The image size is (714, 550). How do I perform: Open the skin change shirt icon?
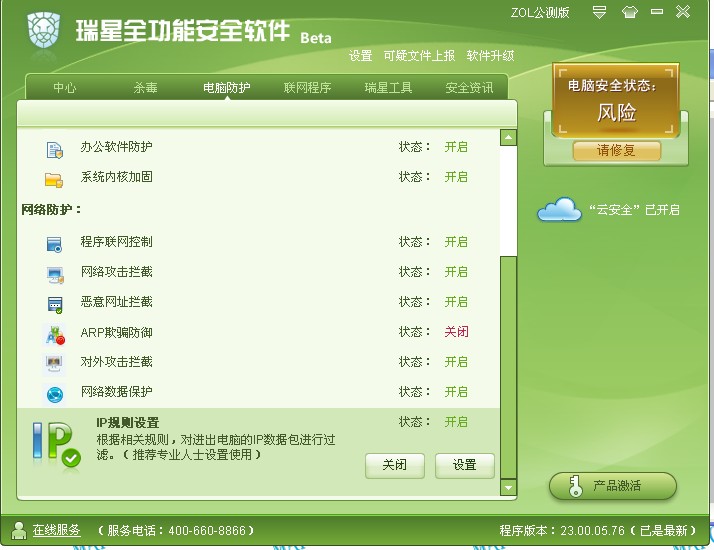pyautogui.click(x=630, y=12)
